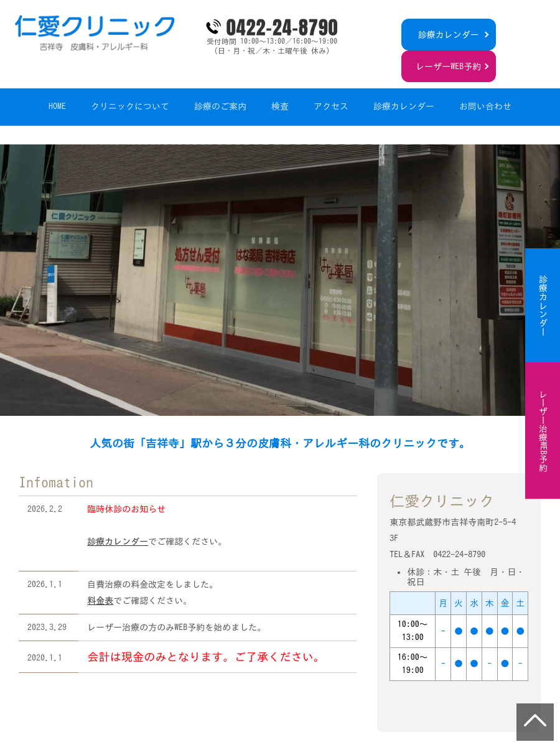Image resolution: width=560 pixels, height=747 pixels.
Task: Select お問い合わせ menu item
Action: tap(485, 106)
